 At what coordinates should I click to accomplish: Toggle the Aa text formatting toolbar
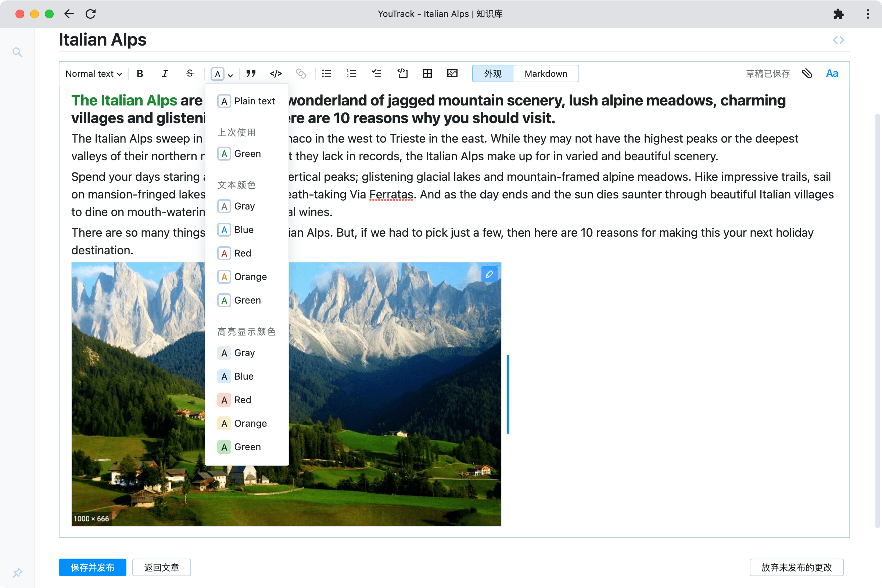click(x=832, y=73)
